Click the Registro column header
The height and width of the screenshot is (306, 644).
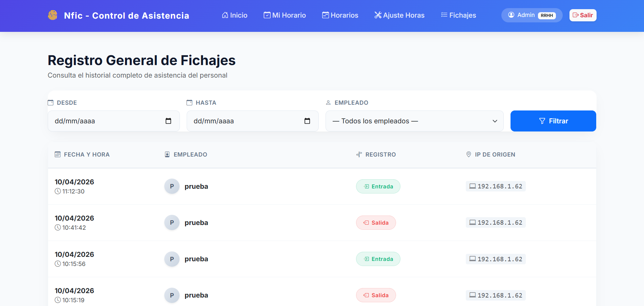376,155
